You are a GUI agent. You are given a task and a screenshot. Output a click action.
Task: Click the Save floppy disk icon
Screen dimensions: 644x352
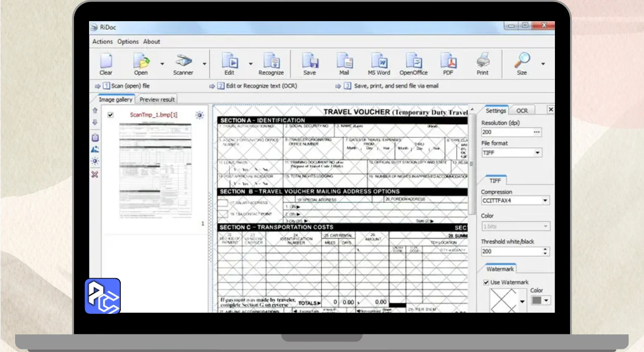(x=310, y=61)
